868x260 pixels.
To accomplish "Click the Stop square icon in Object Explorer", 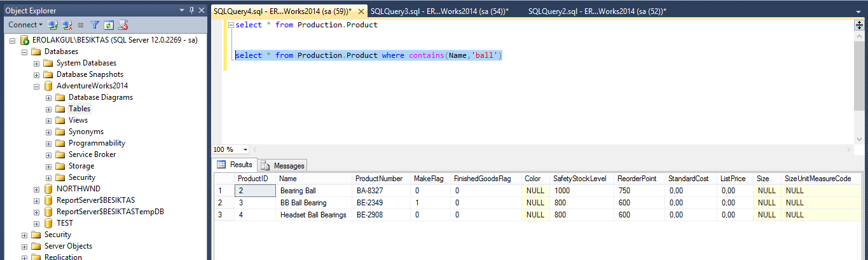I will tap(81, 25).
